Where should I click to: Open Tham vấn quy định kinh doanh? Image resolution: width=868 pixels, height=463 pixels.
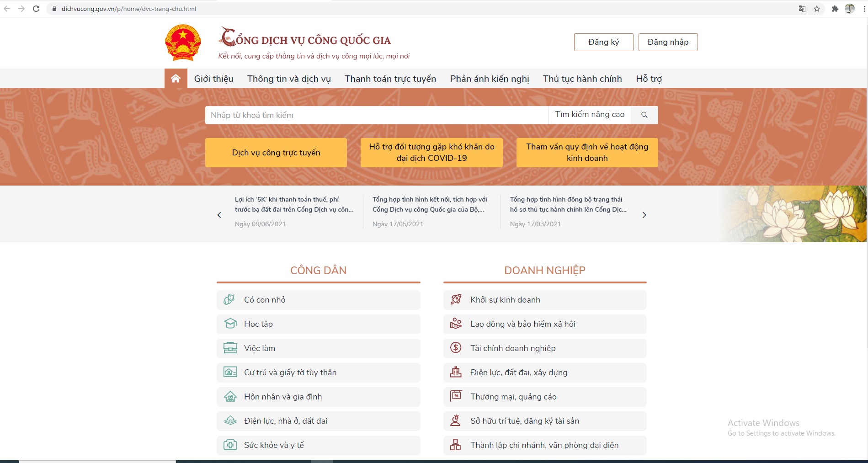pyautogui.click(x=587, y=153)
